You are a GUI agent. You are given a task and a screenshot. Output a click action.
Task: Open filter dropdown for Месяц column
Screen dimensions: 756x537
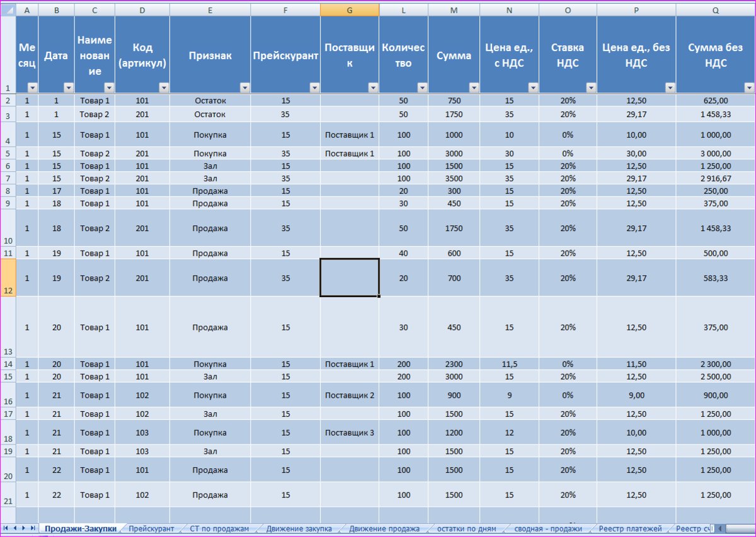coord(32,88)
